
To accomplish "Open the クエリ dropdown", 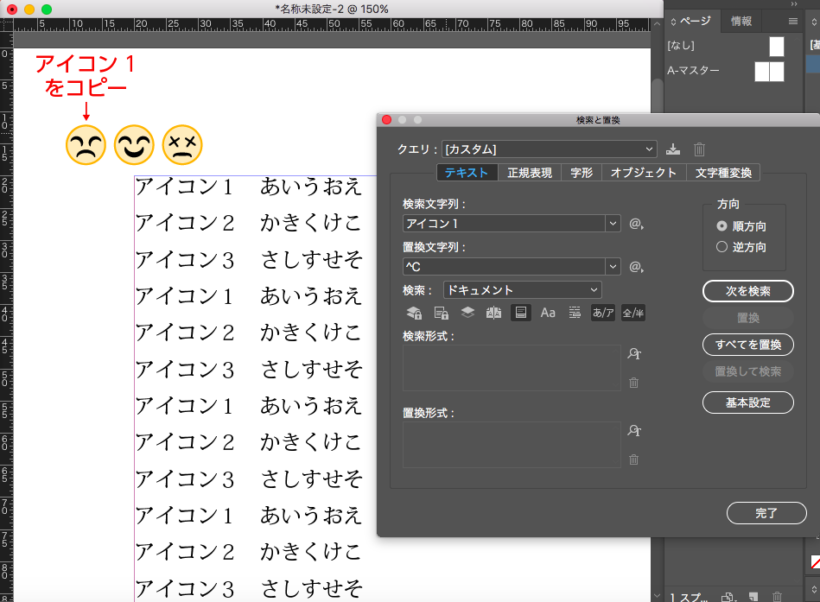I will coord(549,149).
